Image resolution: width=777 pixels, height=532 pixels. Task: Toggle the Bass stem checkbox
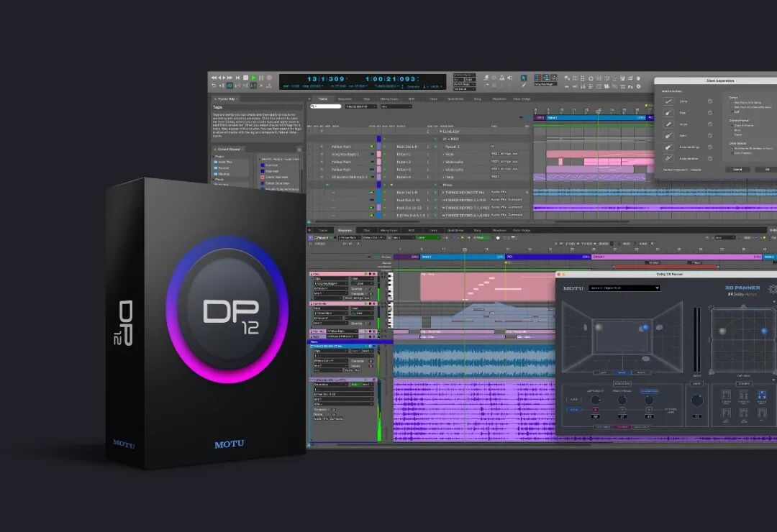click(x=710, y=112)
